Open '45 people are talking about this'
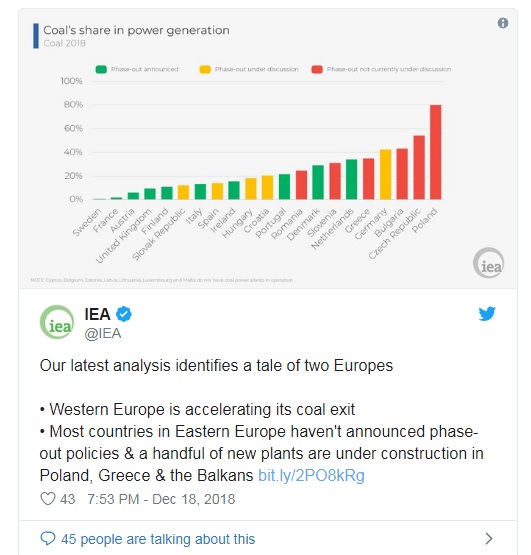The image size is (531, 555). pos(158,539)
